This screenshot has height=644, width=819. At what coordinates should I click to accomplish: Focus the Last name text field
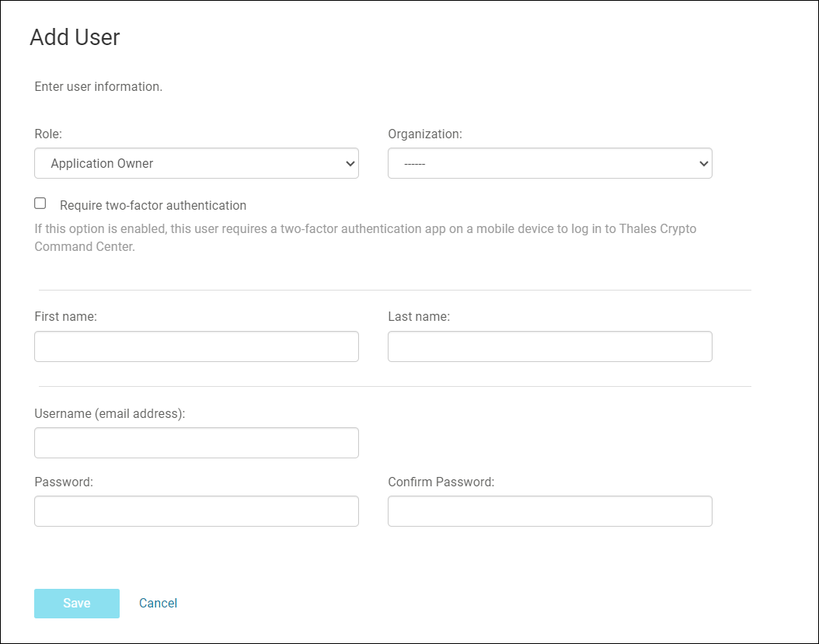coord(549,346)
